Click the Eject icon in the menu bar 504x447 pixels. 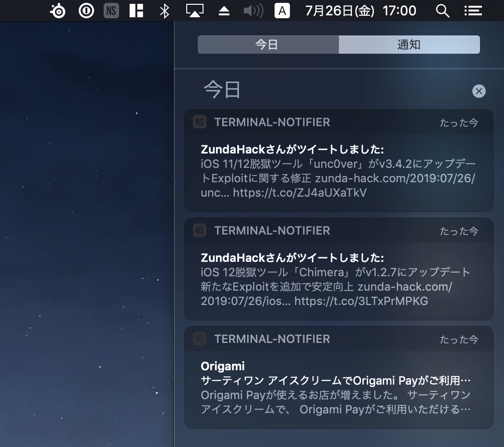[x=224, y=10]
